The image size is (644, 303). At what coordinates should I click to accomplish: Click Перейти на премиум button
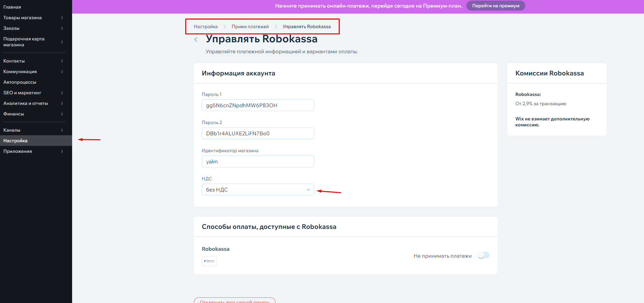[495, 6]
